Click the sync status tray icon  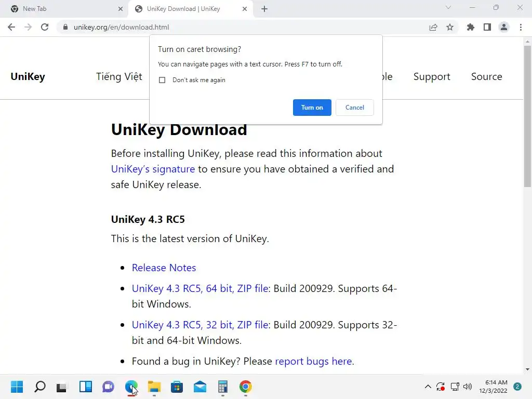point(441,387)
